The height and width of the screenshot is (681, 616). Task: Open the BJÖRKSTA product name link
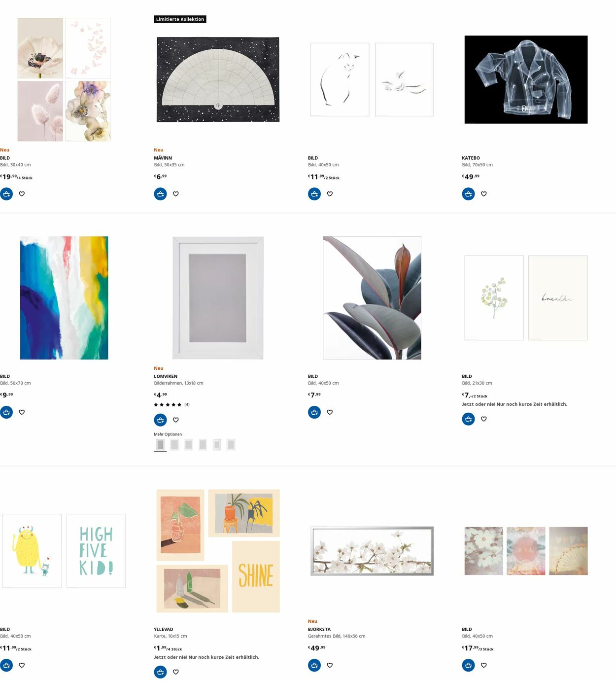[319, 629]
